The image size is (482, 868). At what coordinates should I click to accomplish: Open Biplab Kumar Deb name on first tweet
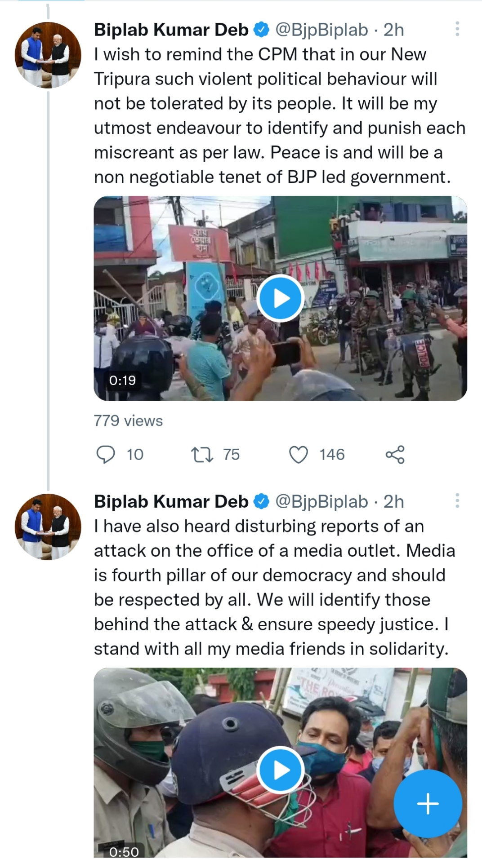point(171,30)
